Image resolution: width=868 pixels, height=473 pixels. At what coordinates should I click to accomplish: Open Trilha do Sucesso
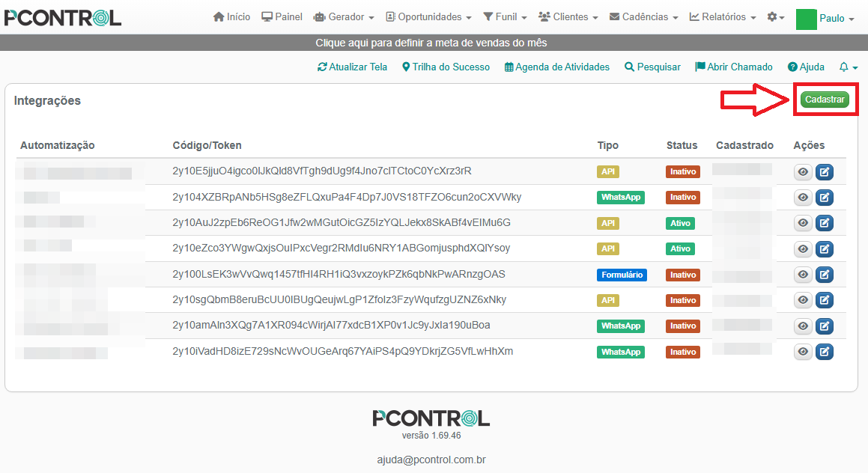pyautogui.click(x=446, y=67)
